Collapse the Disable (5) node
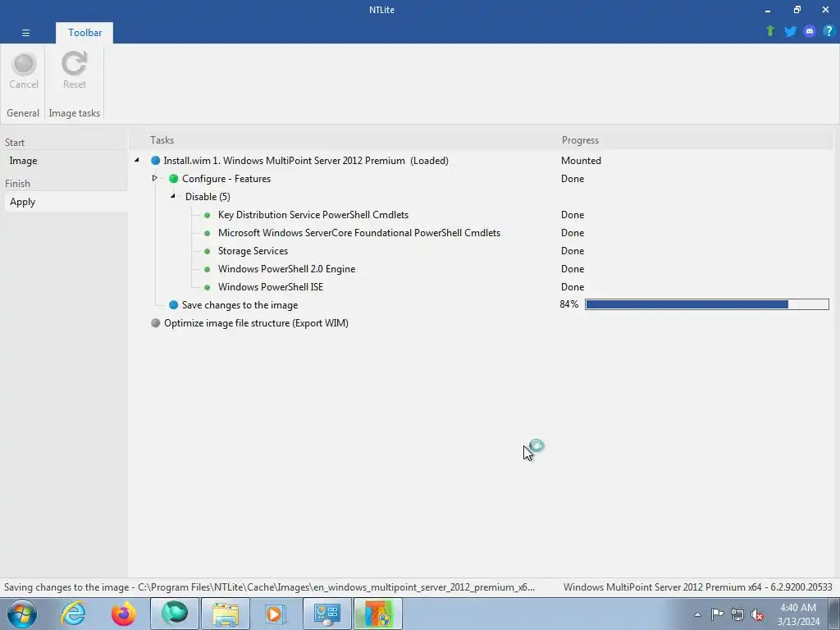Image resolution: width=840 pixels, height=630 pixels. tap(173, 196)
